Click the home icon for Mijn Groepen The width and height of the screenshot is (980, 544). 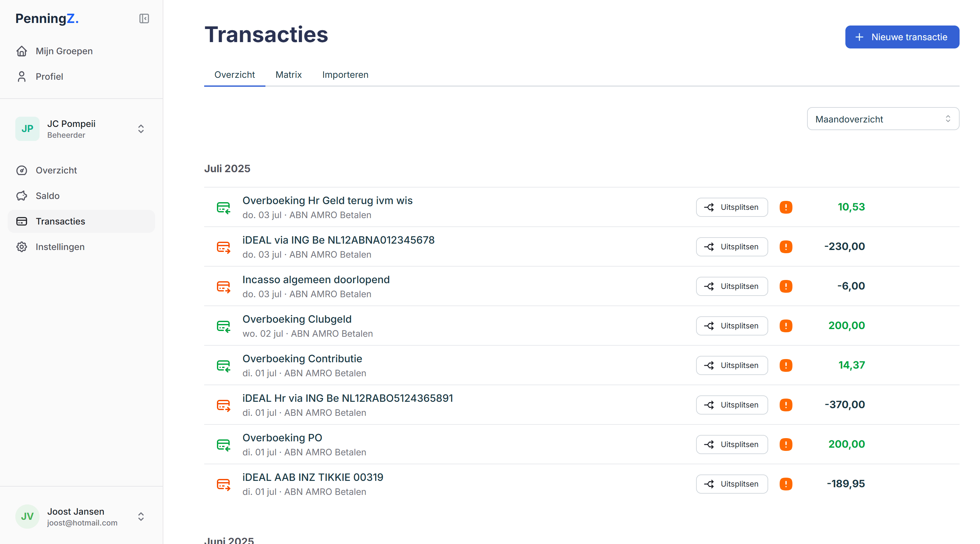pyautogui.click(x=22, y=51)
